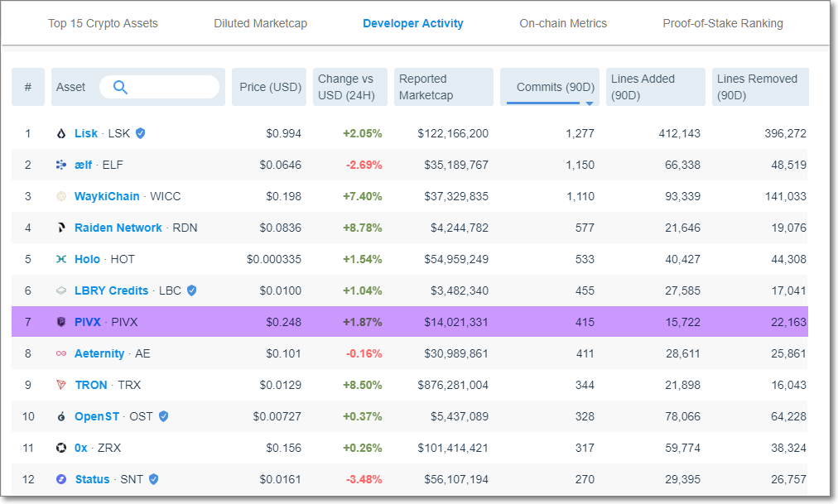Click WaykiChain lines removed value 141,033
Screen dimensions: 838x504
point(785,196)
